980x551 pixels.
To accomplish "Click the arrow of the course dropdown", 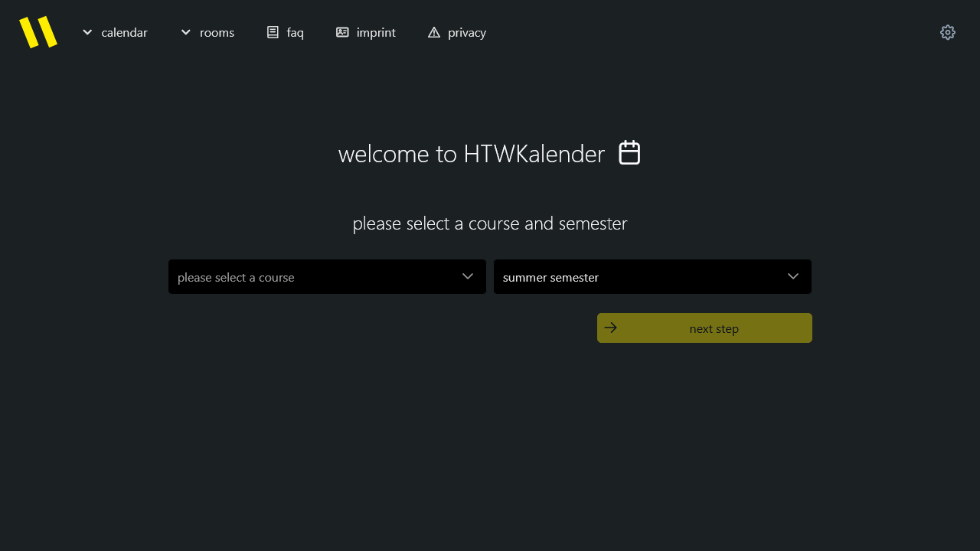I will pos(468,276).
